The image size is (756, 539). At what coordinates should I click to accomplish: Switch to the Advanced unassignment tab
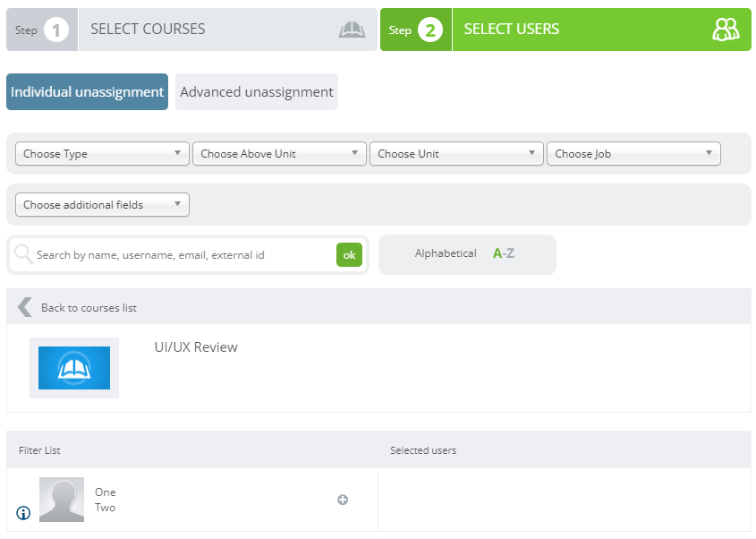coord(256,91)
